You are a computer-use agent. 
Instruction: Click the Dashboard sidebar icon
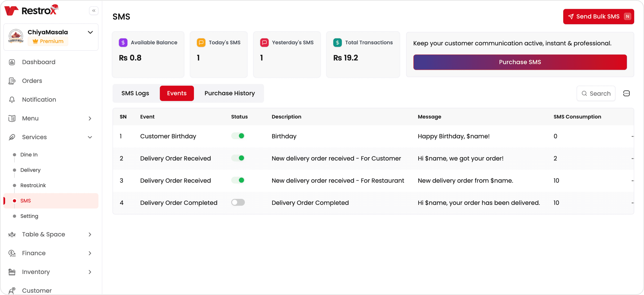tap(12, 62)
